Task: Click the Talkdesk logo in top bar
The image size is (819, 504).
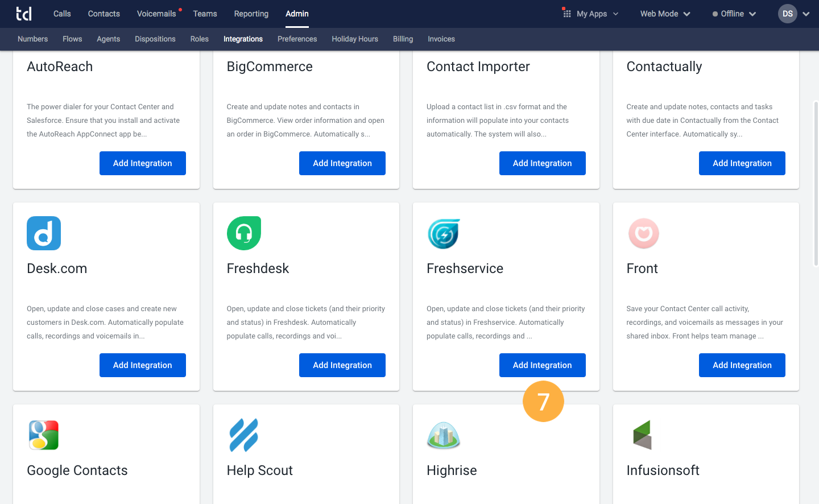Action: point(24,14)
